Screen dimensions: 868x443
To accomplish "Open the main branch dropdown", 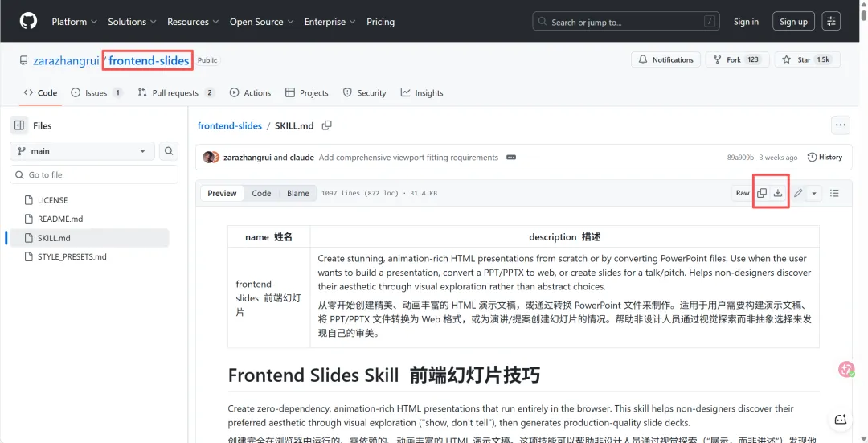I will click(x=82, y=151).
